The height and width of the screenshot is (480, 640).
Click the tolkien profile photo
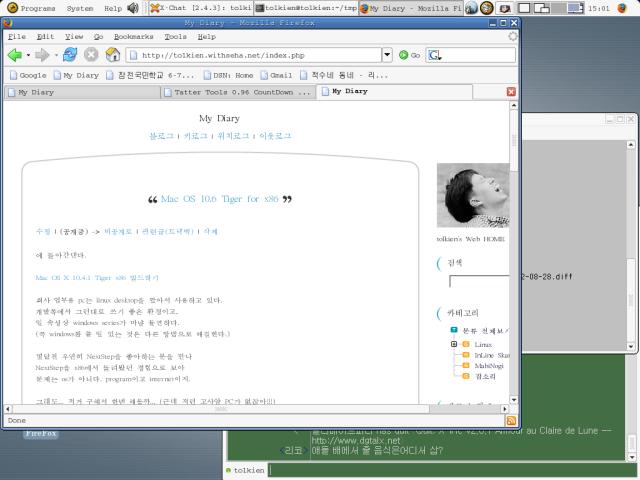coord(473,195)
